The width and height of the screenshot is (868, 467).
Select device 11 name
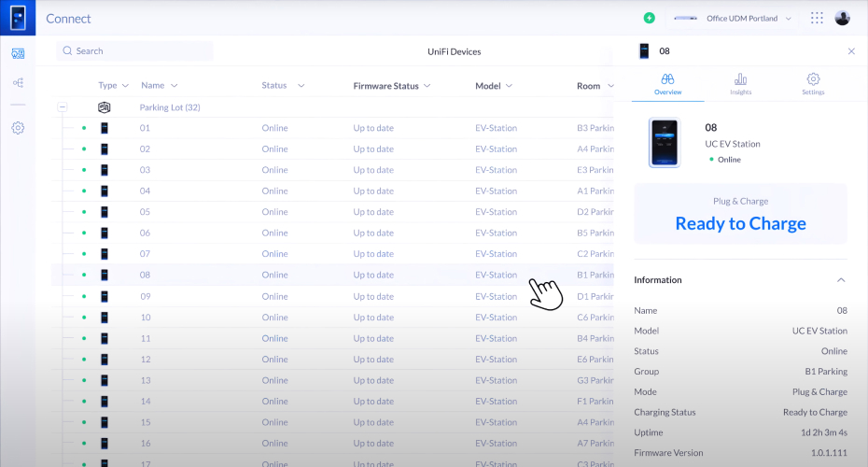[x=145, y=338]
